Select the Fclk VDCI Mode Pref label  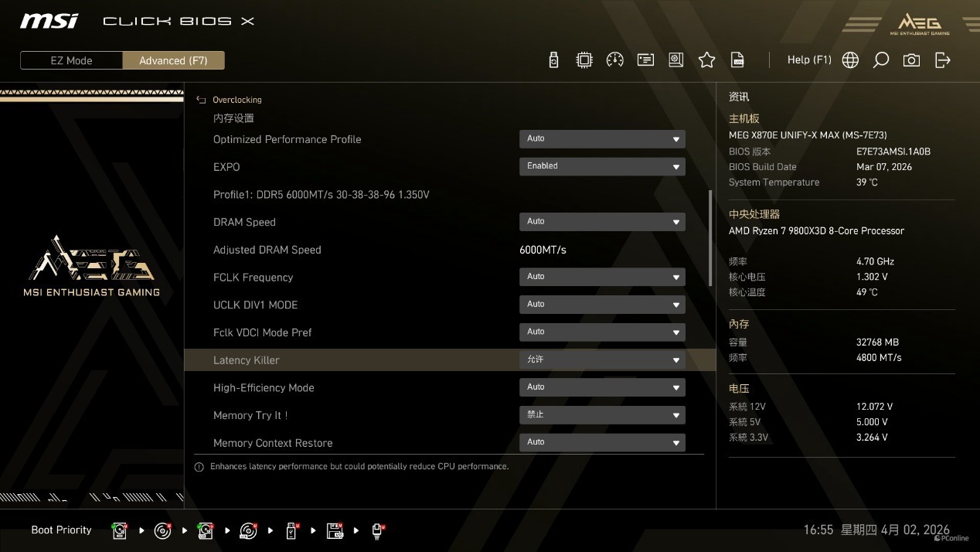pyautogui.click(x=263, y=332)
